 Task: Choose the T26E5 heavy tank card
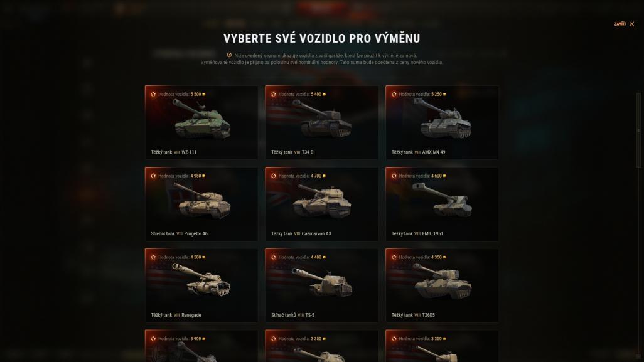point(442,285)
